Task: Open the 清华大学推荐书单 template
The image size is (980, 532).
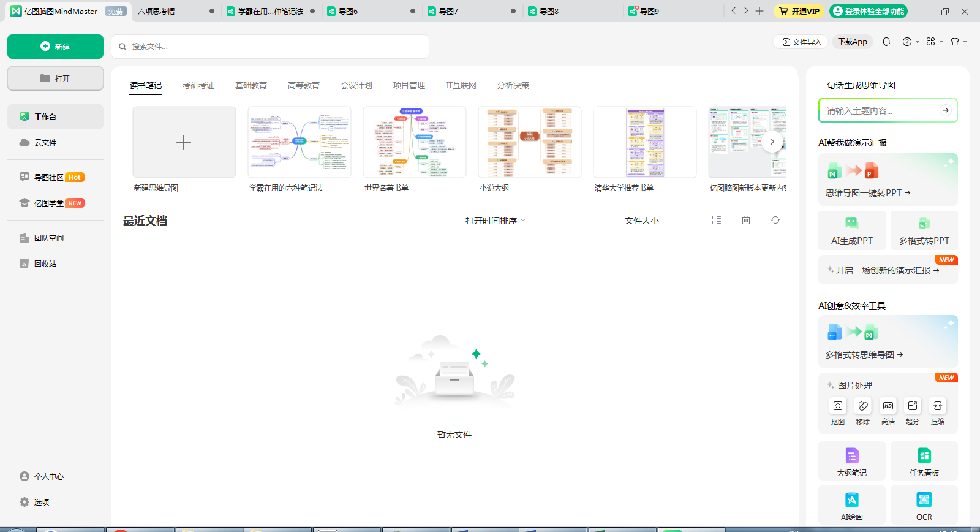Action: (645, 142)
